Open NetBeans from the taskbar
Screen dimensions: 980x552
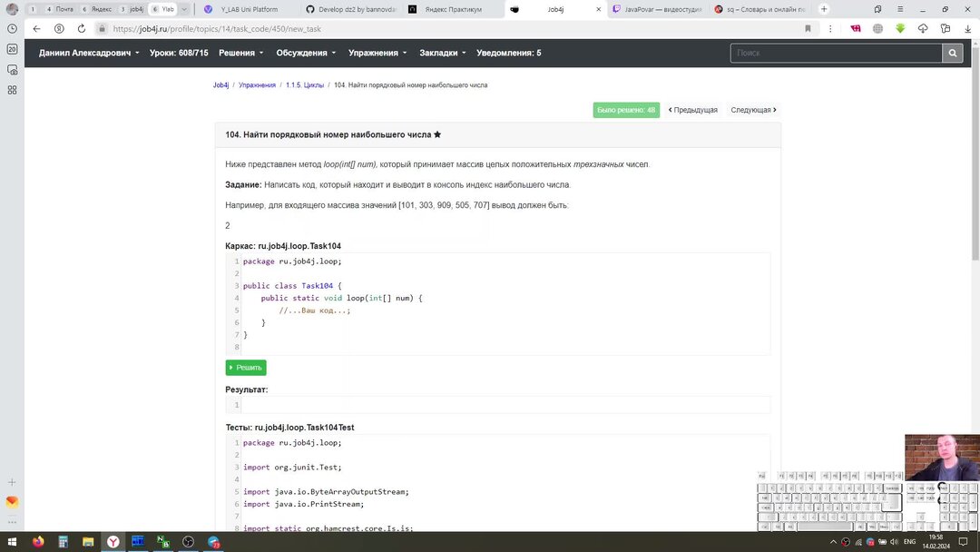click(163, 542)
